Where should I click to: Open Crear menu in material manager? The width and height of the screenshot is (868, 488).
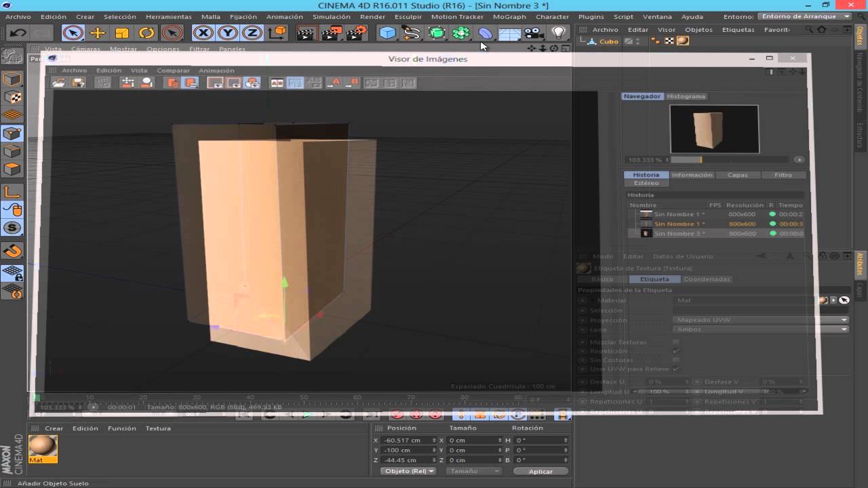point(54,428)
